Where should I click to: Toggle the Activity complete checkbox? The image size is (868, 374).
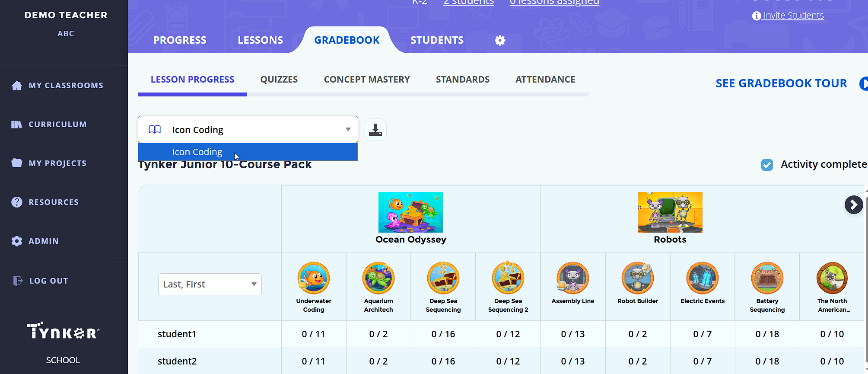pyautogui.click(x=767, y=165)
